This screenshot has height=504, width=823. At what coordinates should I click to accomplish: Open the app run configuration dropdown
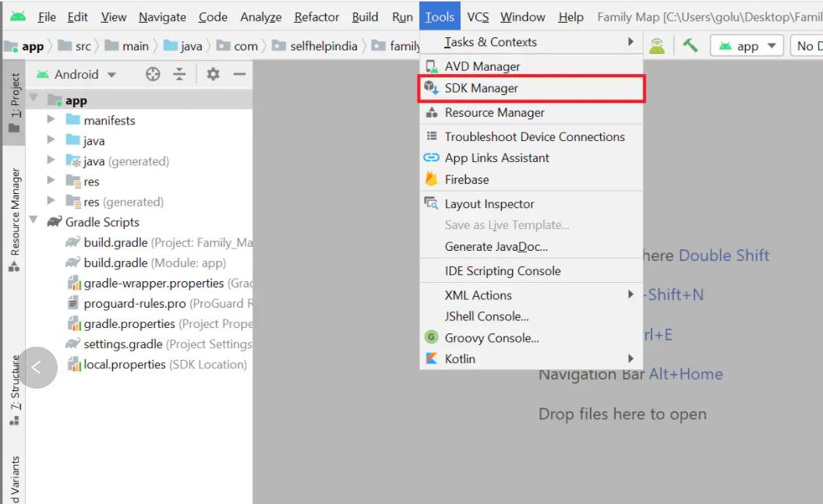point(747,46)
